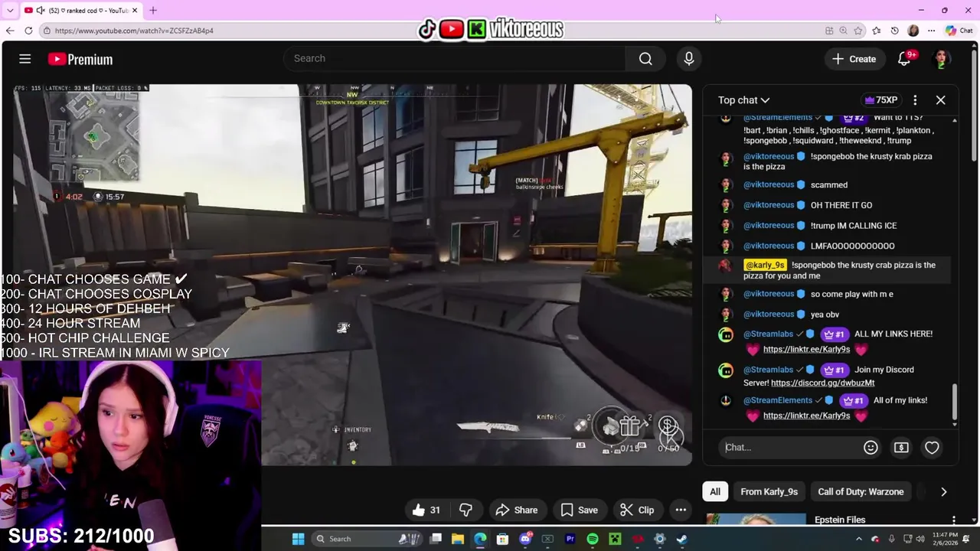Dislike the video with thumbs down
Viewport: 980px width, 551px height.
click(x=465, y=510)
